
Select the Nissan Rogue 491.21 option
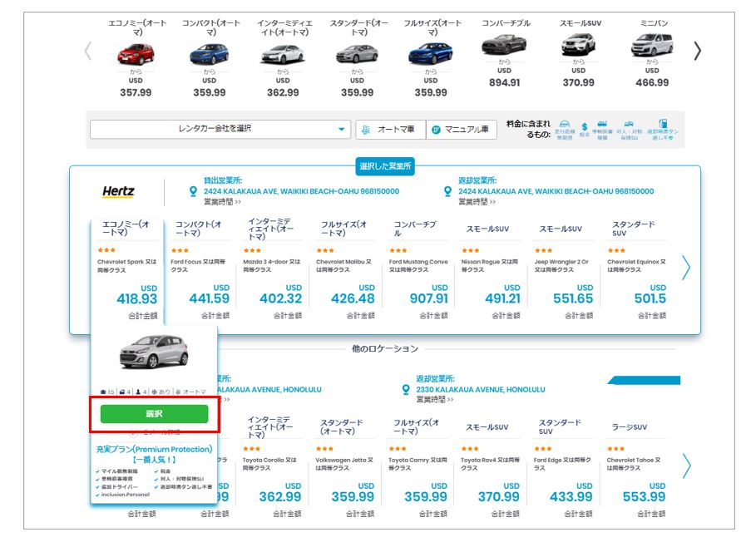click(491, 270)
